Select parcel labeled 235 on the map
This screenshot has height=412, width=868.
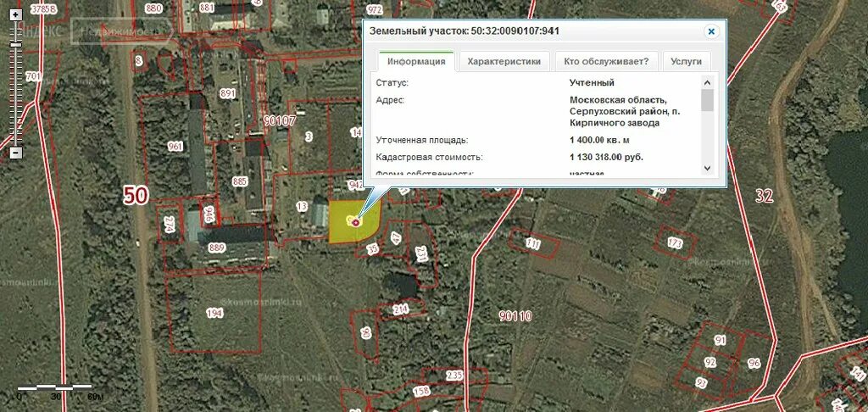coord(454,375)
